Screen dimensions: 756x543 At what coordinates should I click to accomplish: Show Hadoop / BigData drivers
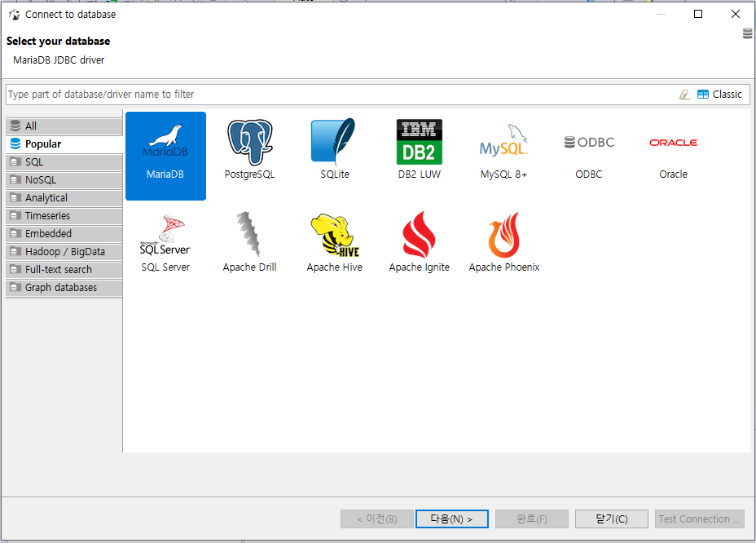tap(64, 251)
